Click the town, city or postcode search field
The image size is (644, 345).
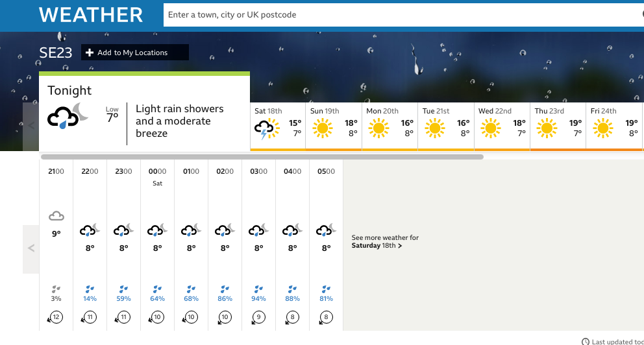click(399, 15)
